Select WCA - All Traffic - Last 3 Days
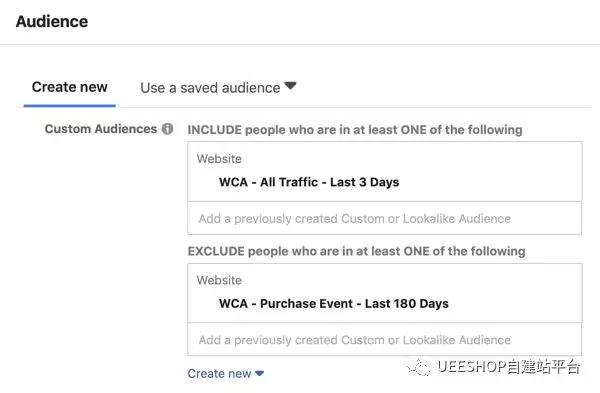 click(x=309, y=182)
